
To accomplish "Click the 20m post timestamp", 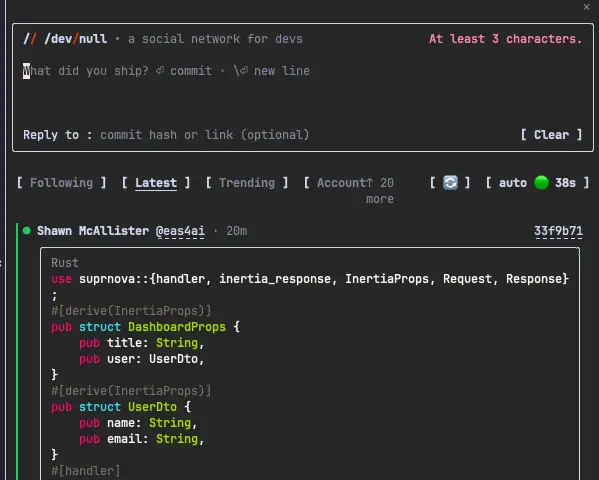I will [x=236, y=231].
